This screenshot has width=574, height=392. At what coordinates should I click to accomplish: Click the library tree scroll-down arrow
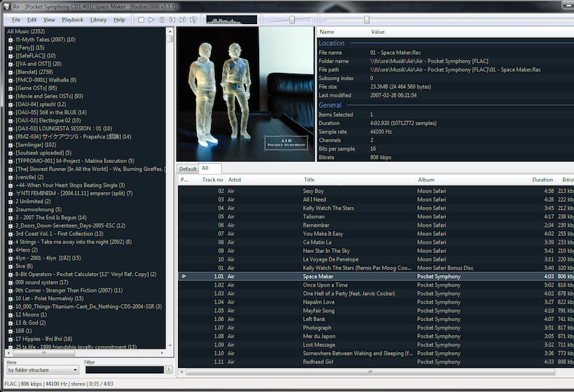point(170,345)
